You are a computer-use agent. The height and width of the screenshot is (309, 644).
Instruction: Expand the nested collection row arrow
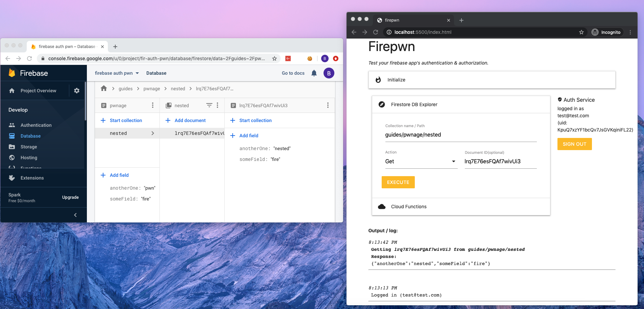(x=153, y=133)
